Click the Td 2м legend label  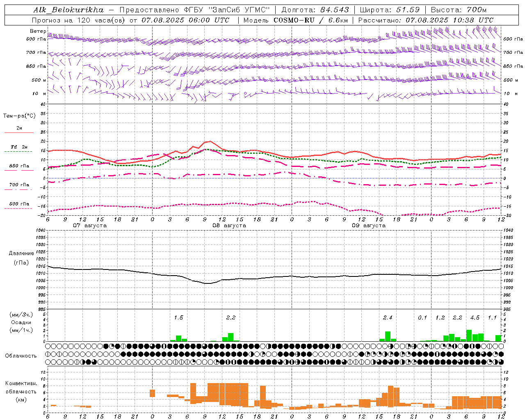click(19, 147)
